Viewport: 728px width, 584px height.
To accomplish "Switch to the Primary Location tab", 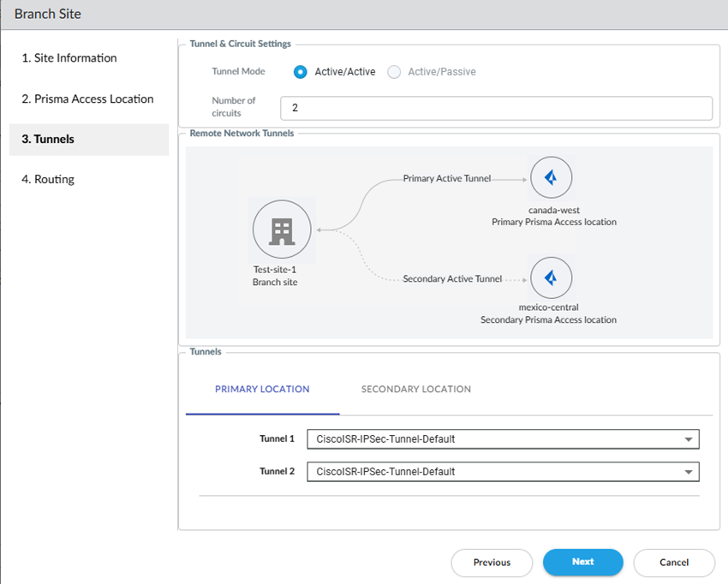I will (x=262, y=389).
